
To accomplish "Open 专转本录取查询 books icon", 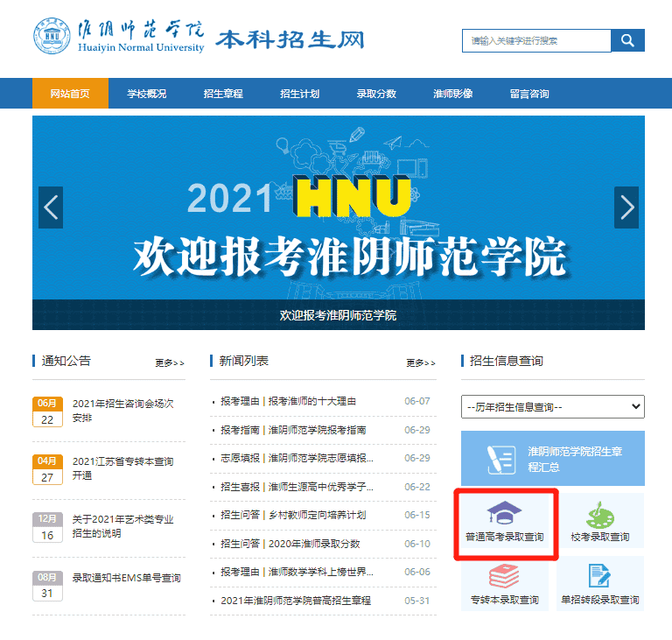I will tap(504, 576).
